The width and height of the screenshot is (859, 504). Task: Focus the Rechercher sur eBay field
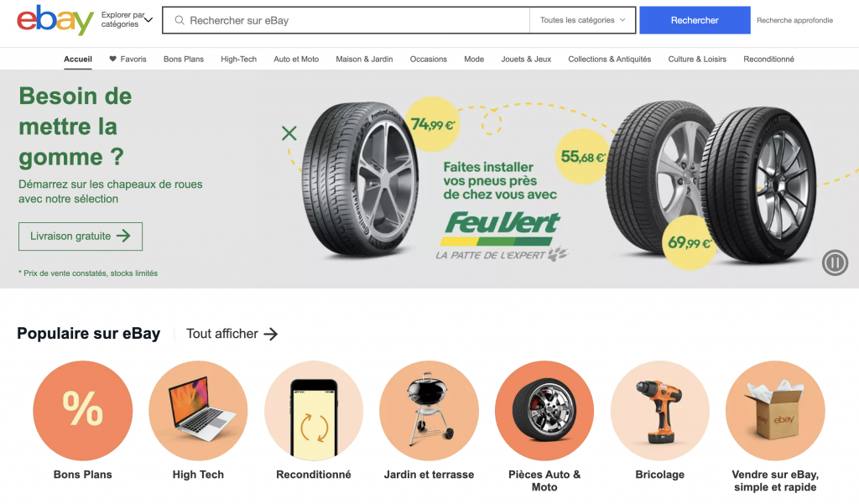(346, 20)
